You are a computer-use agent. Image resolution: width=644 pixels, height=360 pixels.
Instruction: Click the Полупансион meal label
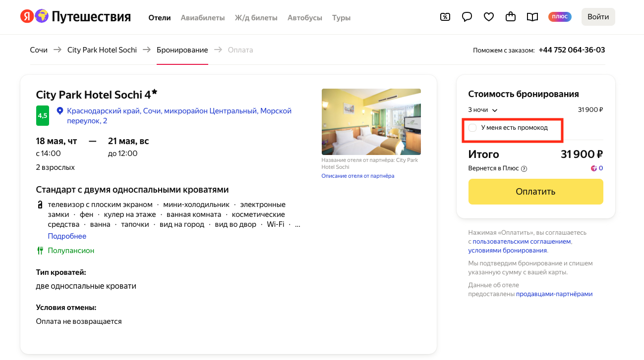click(x=71, y=251)
